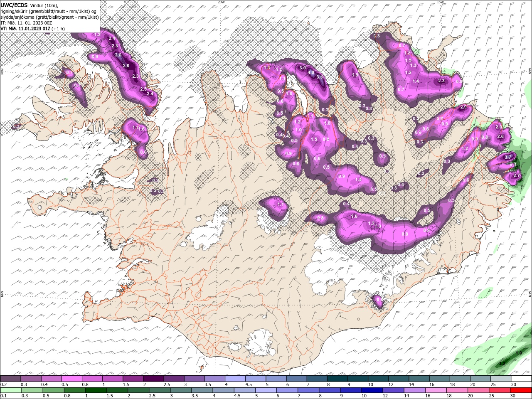Pick the 2 swatch on the lower color scale
This screenshot has height=399, width=532.
138,390
